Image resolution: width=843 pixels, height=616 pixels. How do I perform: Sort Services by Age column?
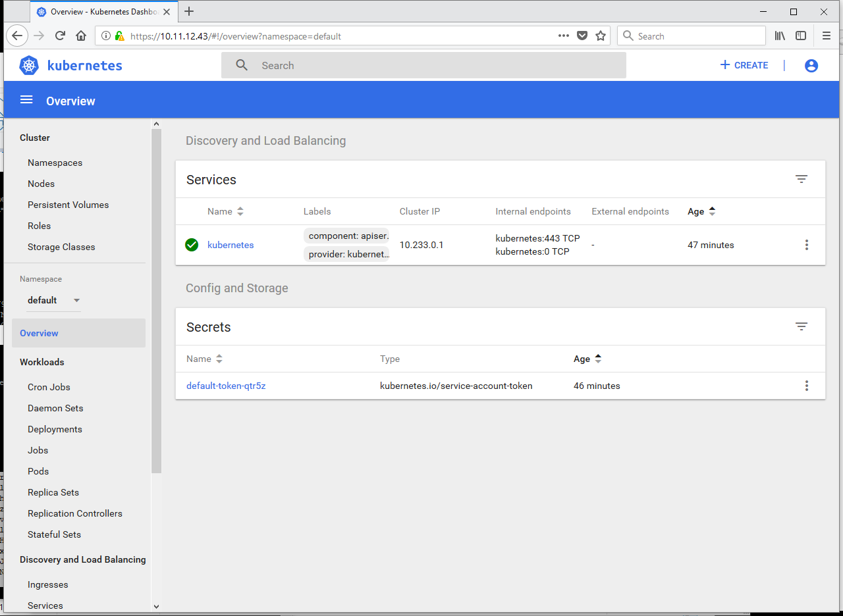pos(701,211)
